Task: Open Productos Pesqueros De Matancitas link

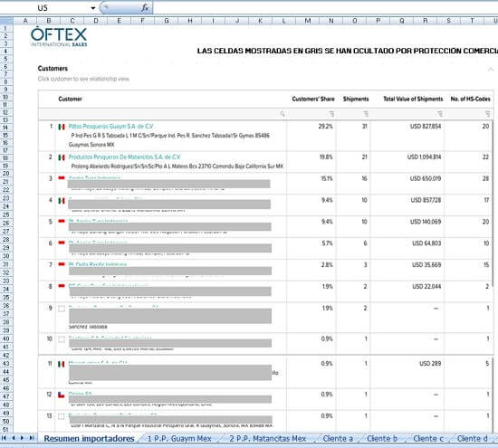Action: [125, 157]
